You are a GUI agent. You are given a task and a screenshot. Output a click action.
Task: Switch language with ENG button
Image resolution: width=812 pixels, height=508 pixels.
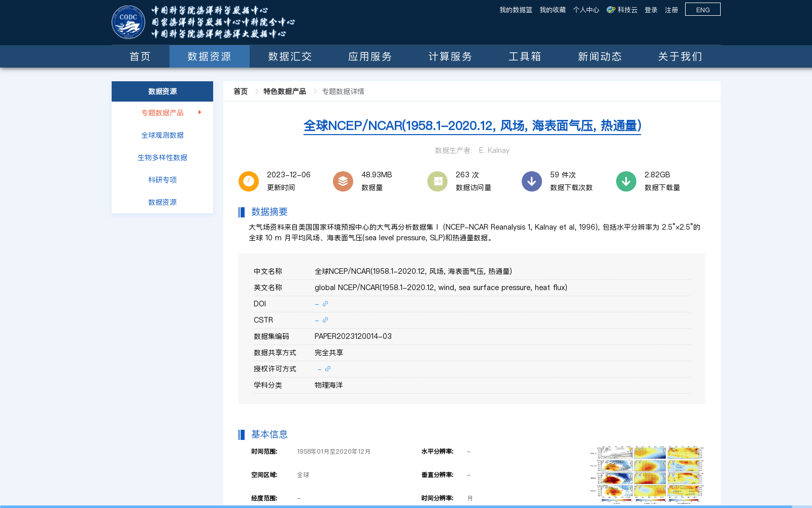point(703,9)
